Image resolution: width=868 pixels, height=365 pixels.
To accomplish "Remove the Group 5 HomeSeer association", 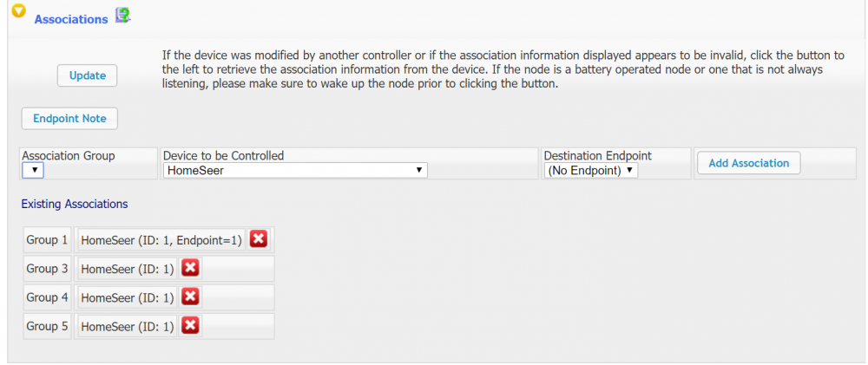I will 191,326.
